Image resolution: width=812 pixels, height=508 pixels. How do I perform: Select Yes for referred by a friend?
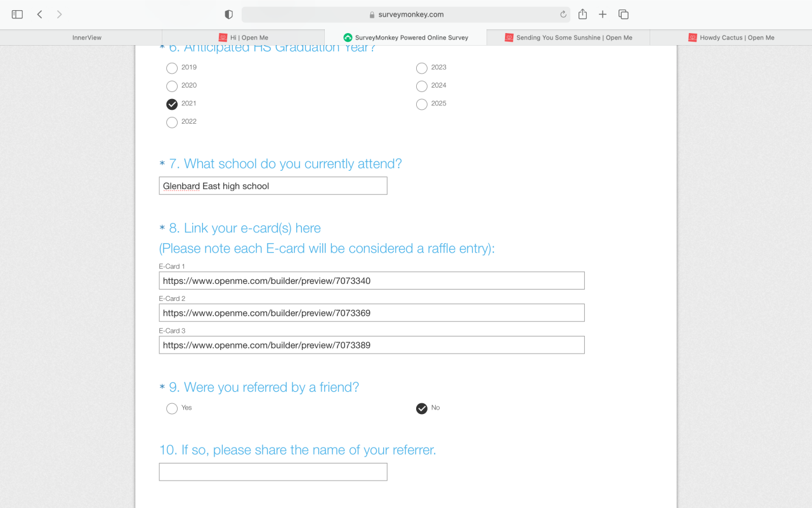pyautogui.click(x=172, y=409)
